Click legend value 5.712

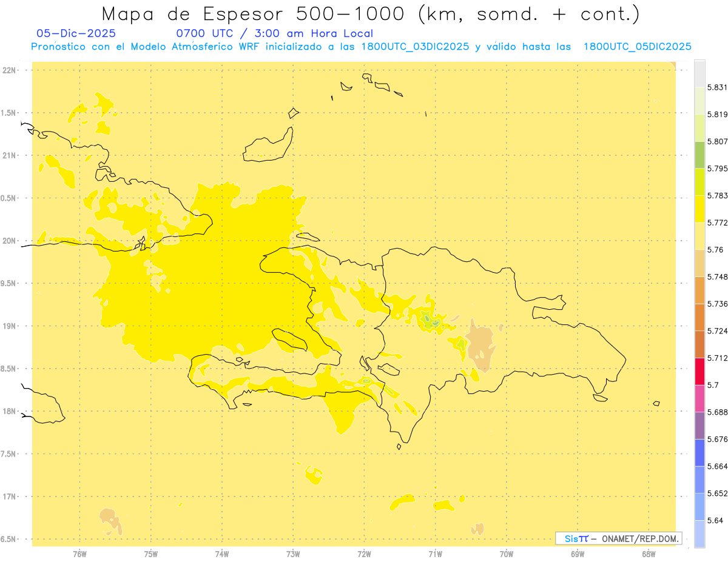click(717, 358)
